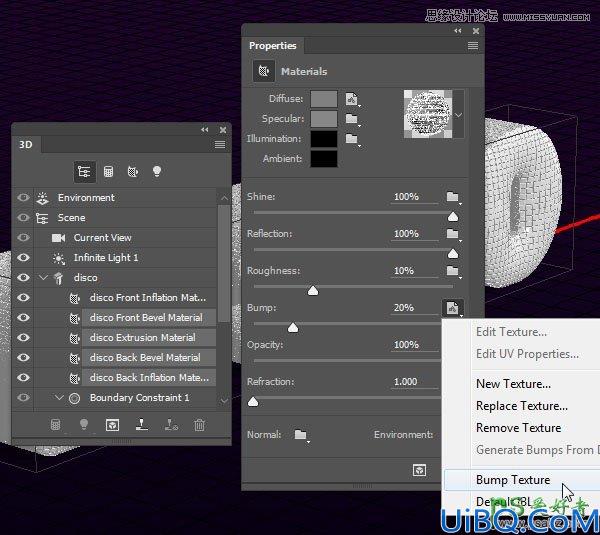Hide the disco mesh

click(23, 277)
